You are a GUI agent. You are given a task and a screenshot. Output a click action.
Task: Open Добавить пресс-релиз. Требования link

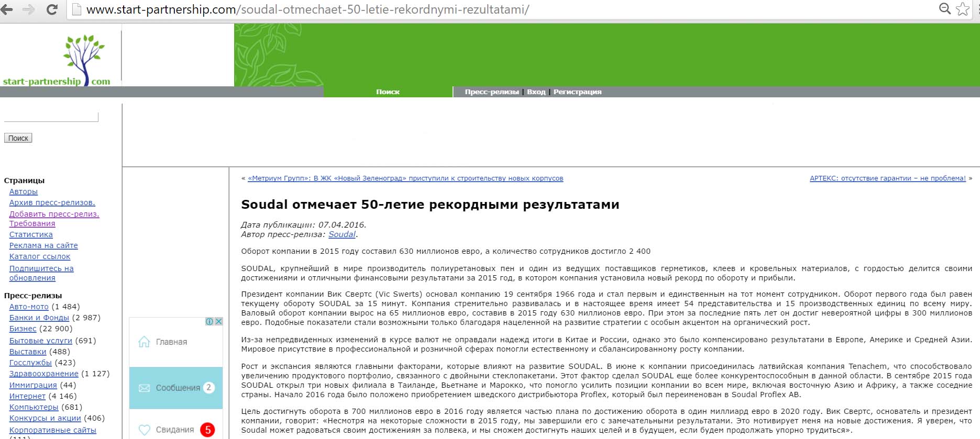[x=54, y=219]
